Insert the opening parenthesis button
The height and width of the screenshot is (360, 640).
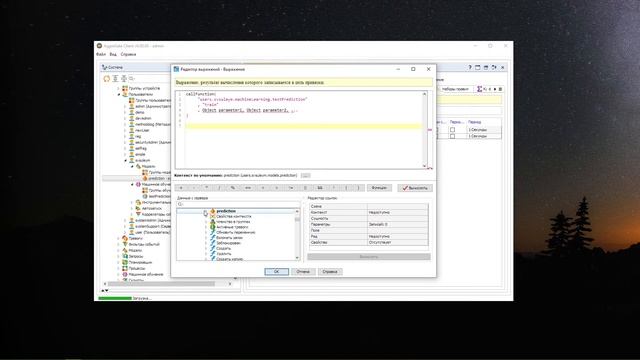point(346,188)
